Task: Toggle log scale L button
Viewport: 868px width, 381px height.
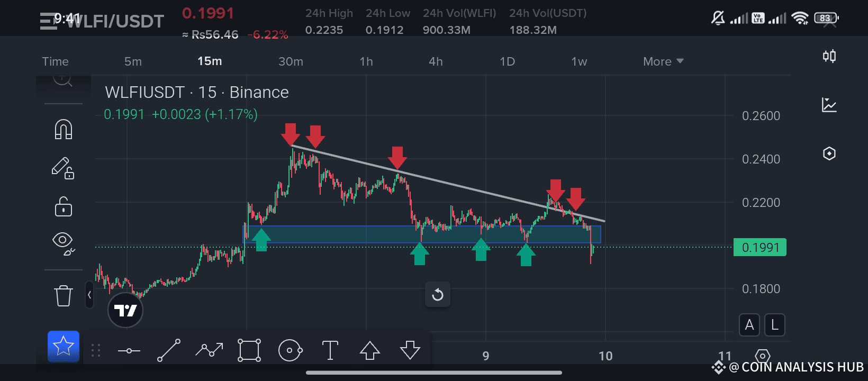Action: 775,325
